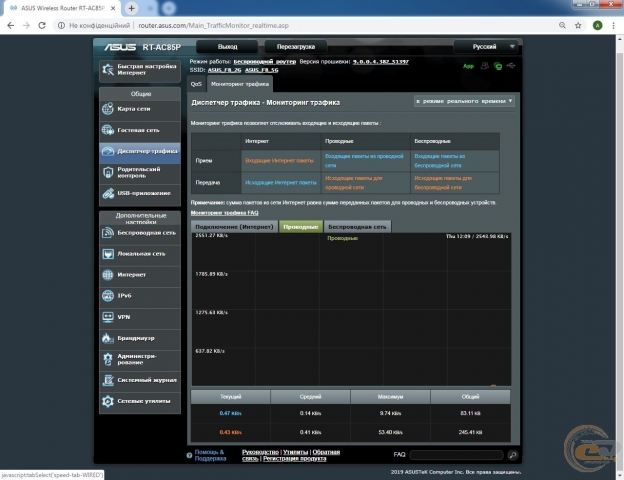Open Брандмауэр firewall flame icon
This screenshot has height=480, width=624.
coord(108,338)
